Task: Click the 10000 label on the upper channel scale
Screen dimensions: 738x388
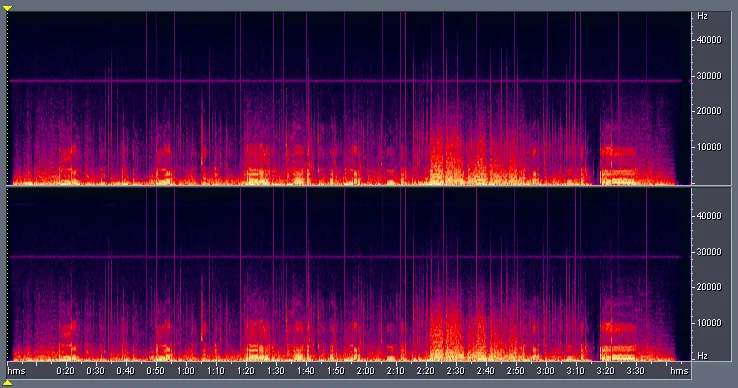Action: tap(709, 147)
